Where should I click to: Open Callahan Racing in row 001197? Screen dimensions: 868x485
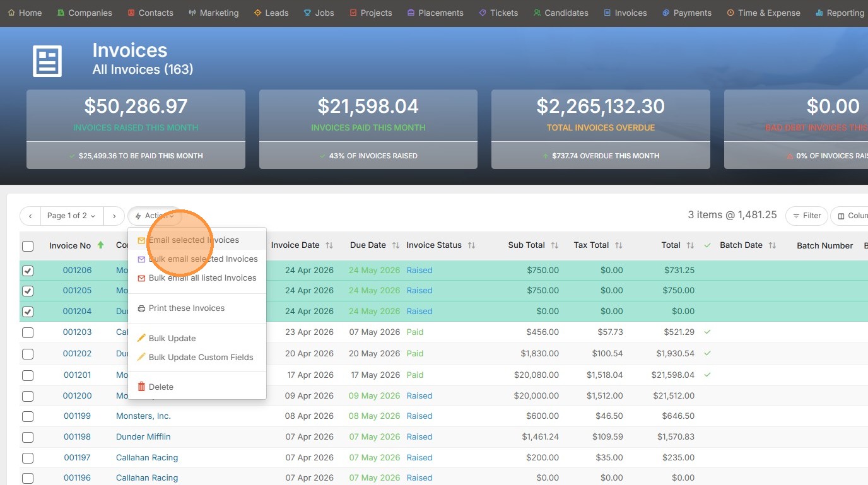coord(147,458)
